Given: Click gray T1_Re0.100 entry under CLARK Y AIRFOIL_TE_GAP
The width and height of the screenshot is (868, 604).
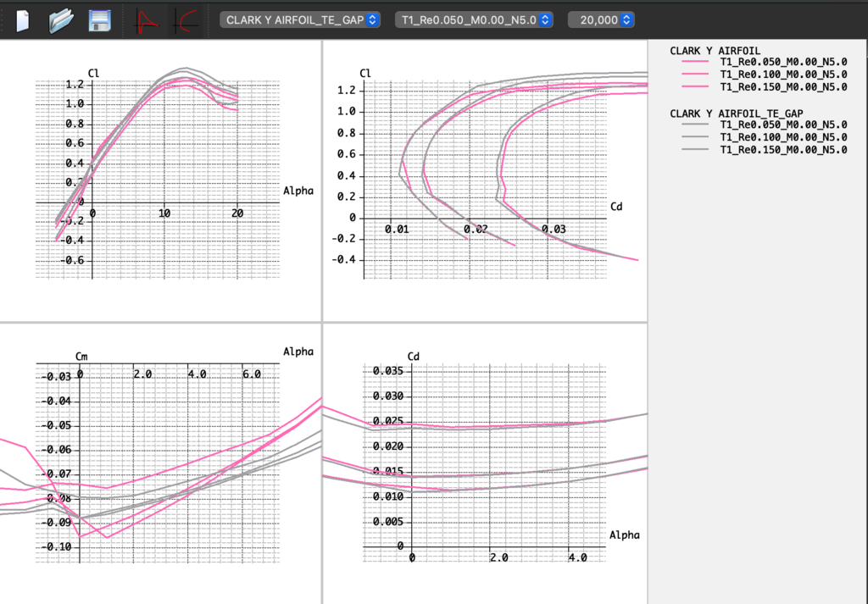Looking at the screenshot, I should click(782, 137).
